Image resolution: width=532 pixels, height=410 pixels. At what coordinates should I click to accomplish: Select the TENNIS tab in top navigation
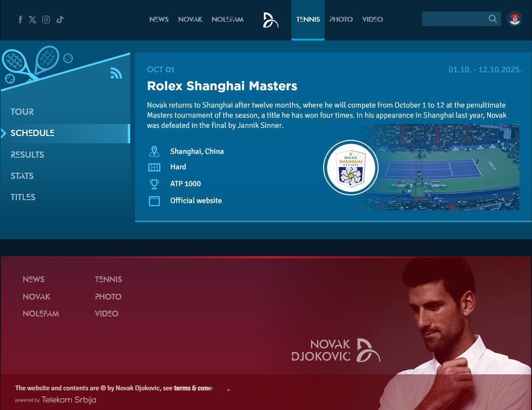(308, 19)
